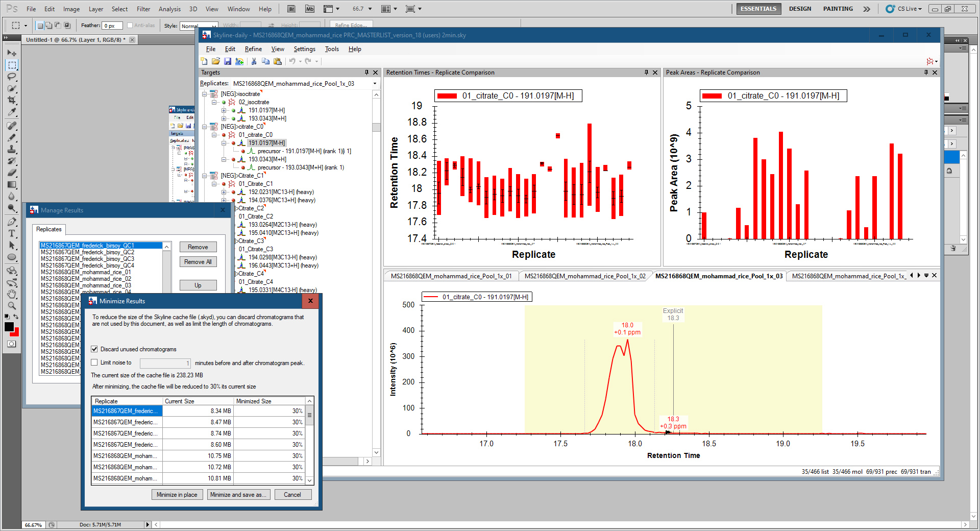The image size is (980, 531).
Task: Click the Skyline Paste icon
Action: (x=278, y=61)
